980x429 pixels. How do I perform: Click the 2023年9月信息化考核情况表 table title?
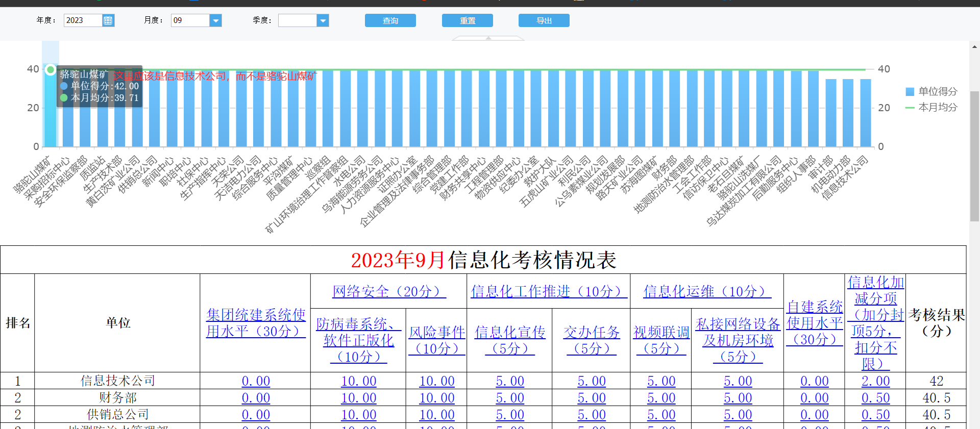(x=483, y=260)
